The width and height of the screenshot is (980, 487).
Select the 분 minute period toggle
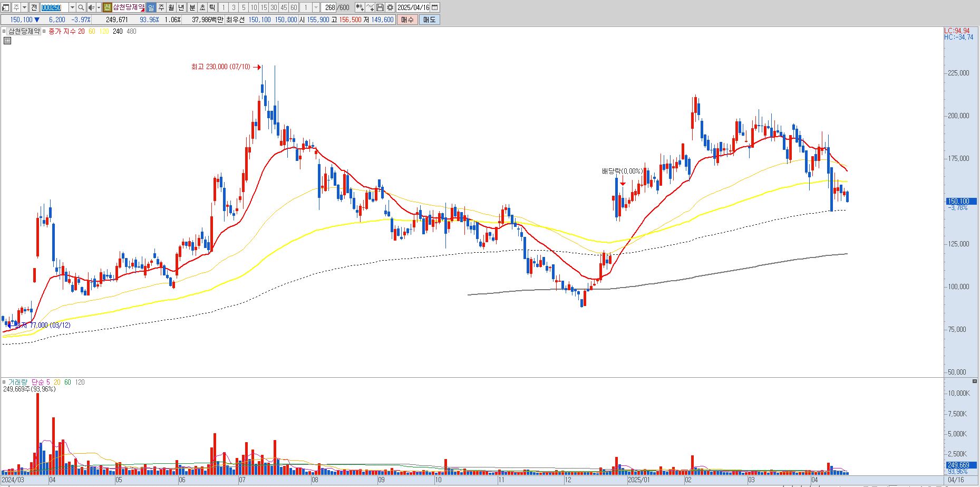[192, 7]
